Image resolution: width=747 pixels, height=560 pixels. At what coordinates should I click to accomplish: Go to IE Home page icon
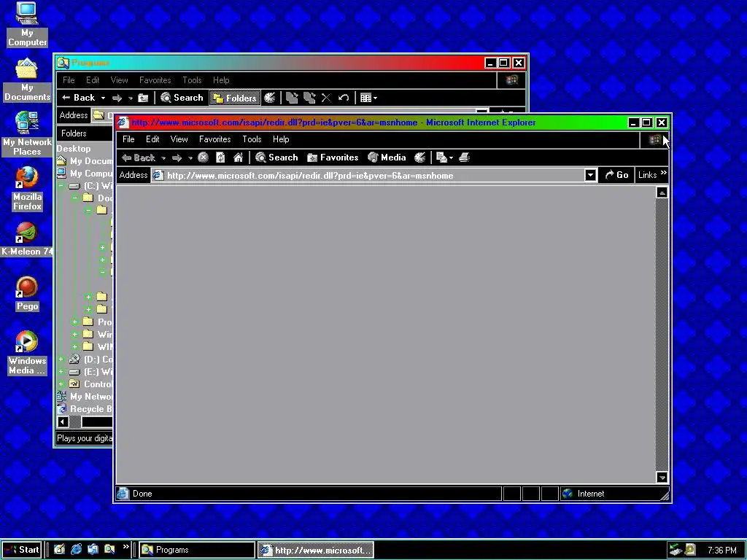click(239, 157)
